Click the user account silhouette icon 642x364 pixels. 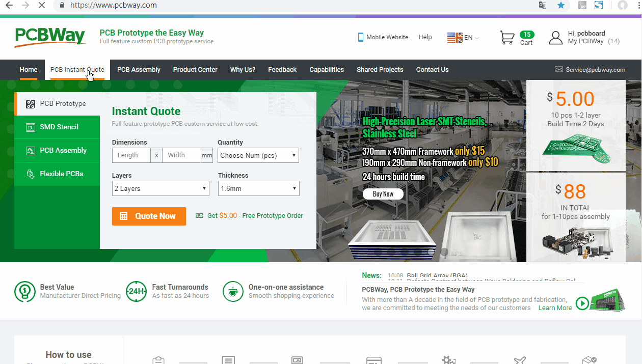555,38
